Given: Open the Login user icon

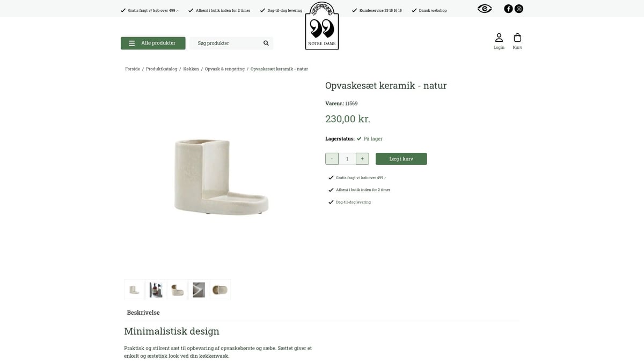Looking at the screenshot, I should (499, 41).
